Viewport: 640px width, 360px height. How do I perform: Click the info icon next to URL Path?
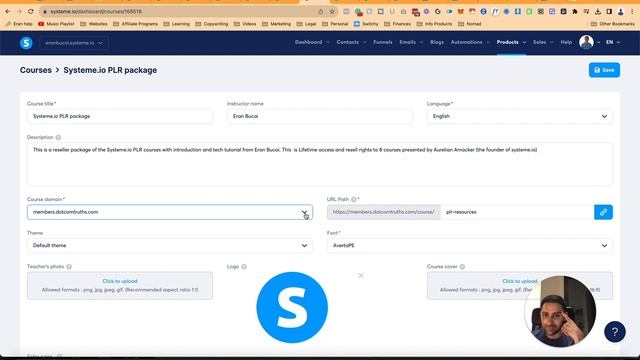click(353, 199)
